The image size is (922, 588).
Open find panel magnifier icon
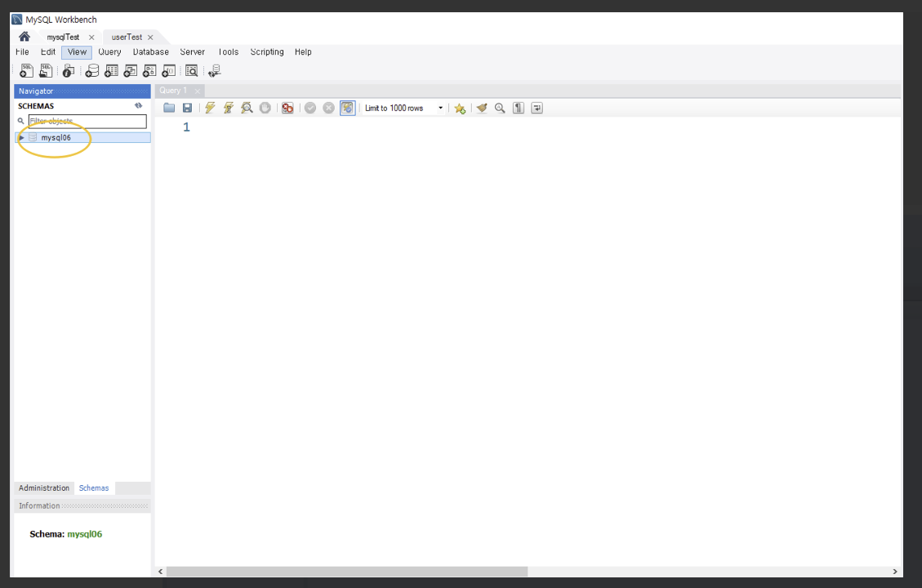coord(500,108)
